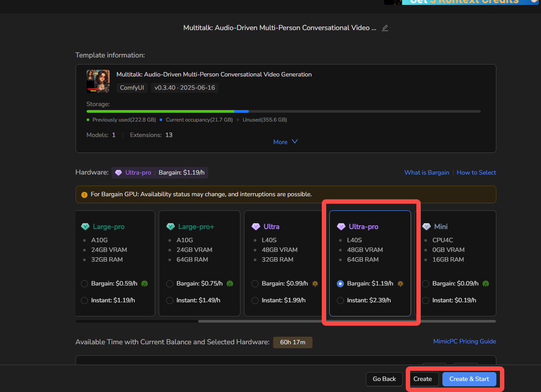Click the Create button
The image size is (541, 392).
(423, 379)
